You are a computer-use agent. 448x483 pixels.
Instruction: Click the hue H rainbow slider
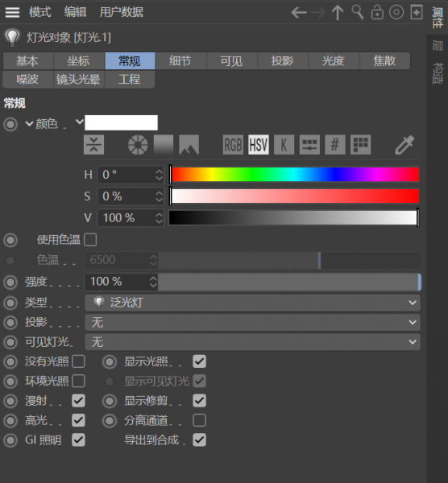coord(295,175)
